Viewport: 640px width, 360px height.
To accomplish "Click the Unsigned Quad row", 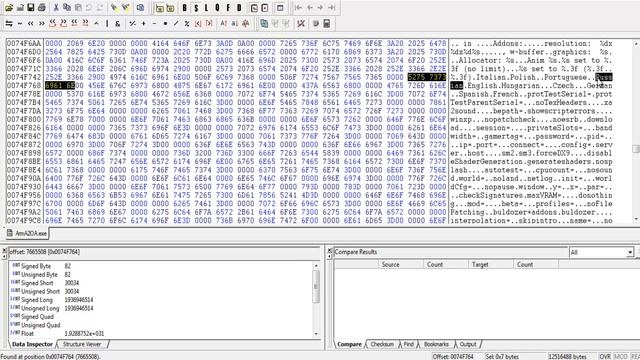I will [x=161, y=325].
